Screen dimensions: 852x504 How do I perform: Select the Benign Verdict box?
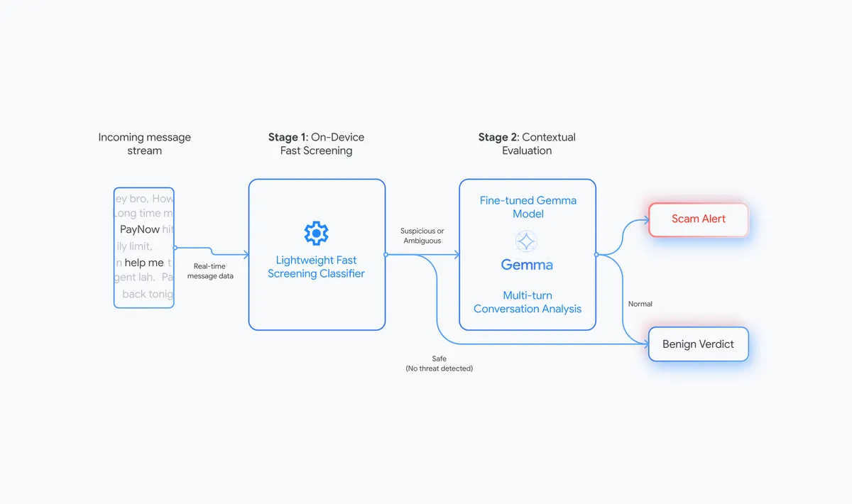pos(699,344)
